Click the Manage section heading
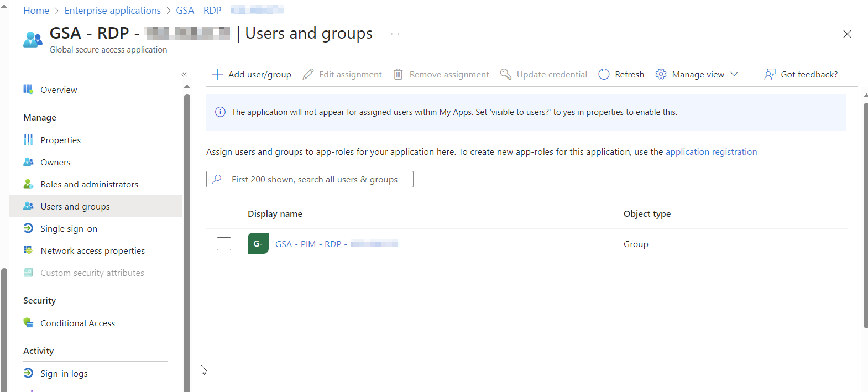Viewport: 868px width, 392px height. pos(40,117)
